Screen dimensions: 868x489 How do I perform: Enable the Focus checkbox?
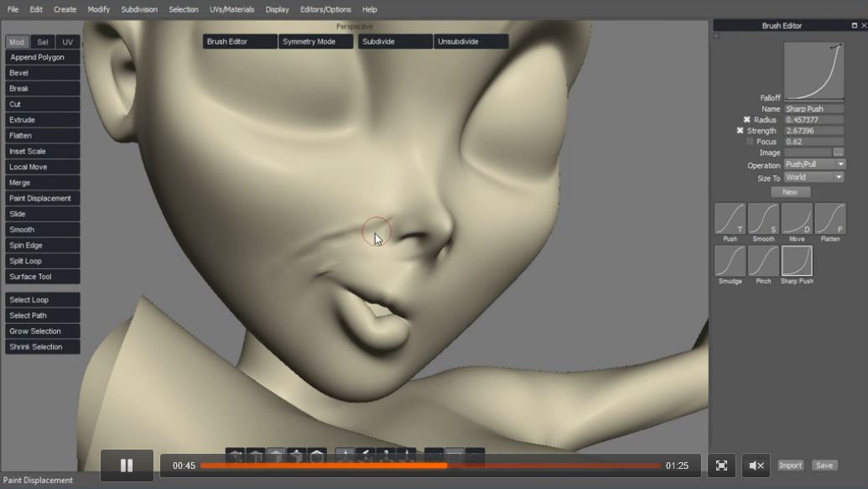click(750, 142)
